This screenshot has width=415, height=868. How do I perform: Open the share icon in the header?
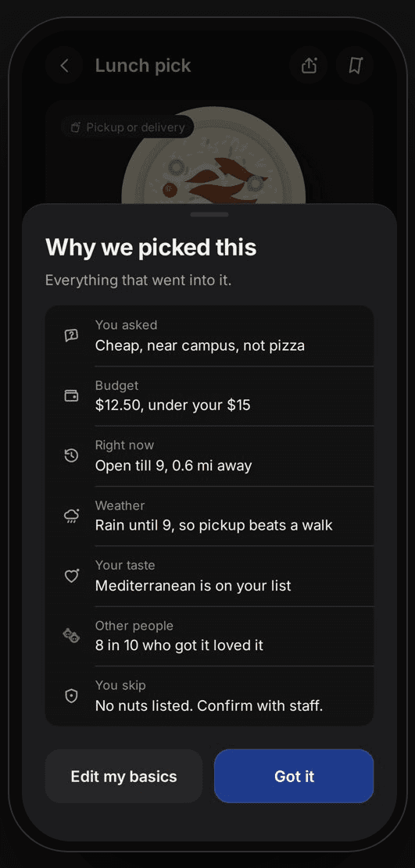click(x=309, y=66)
